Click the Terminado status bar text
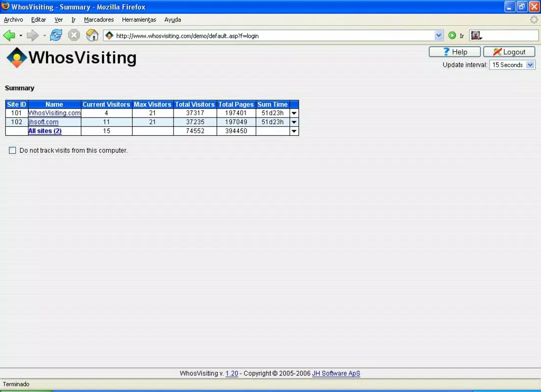This screenshot has width=541, height=392. click(x=16, y=384)
